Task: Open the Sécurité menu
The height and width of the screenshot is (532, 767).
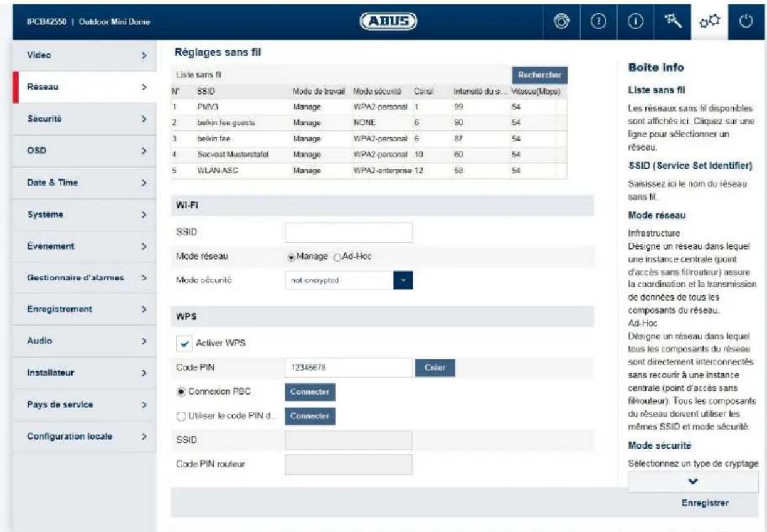Action: (86, 119)
